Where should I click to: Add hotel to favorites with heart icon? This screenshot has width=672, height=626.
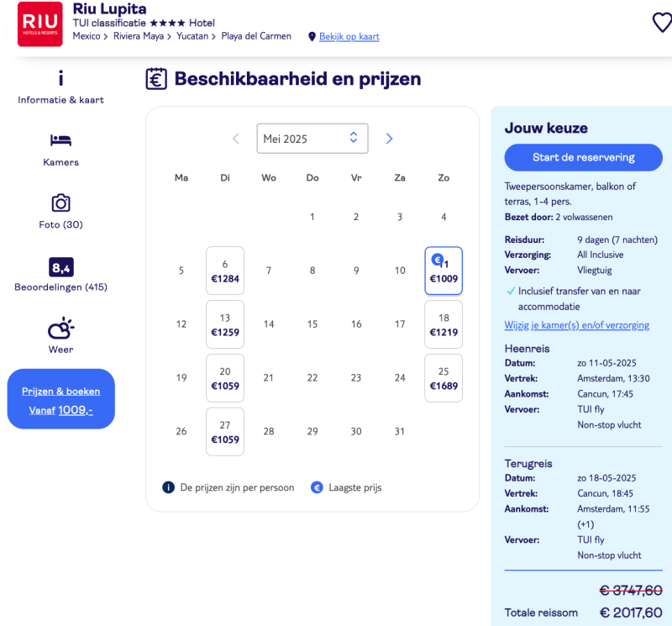pyautogui.click(x=662, y=23)
